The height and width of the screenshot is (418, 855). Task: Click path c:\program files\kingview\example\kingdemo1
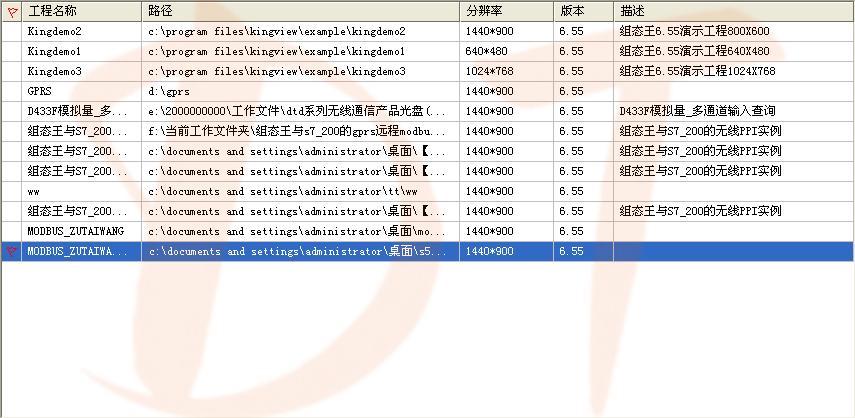[277, 52]
